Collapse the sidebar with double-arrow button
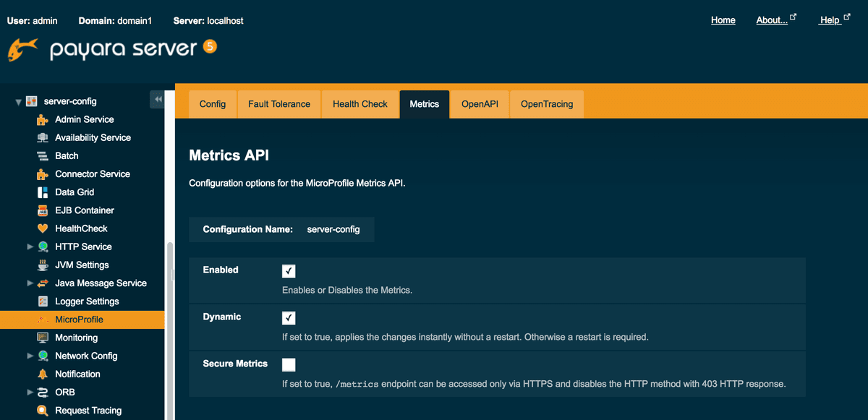 tap(157, 99)
